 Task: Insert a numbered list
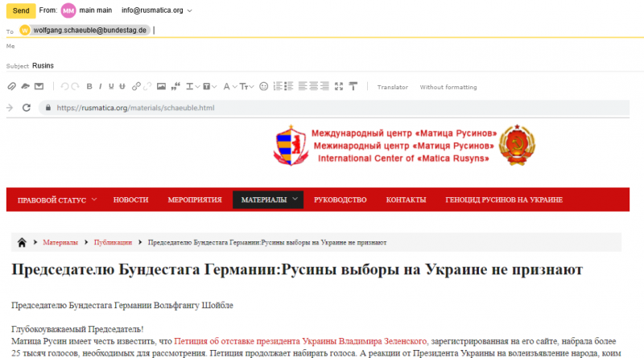click(278, 86)
